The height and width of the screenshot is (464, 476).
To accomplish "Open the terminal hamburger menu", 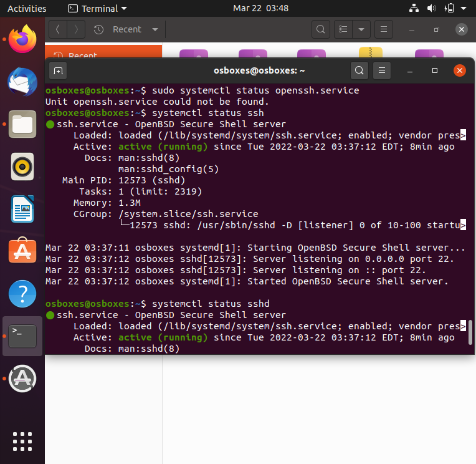I will point(382,70).
